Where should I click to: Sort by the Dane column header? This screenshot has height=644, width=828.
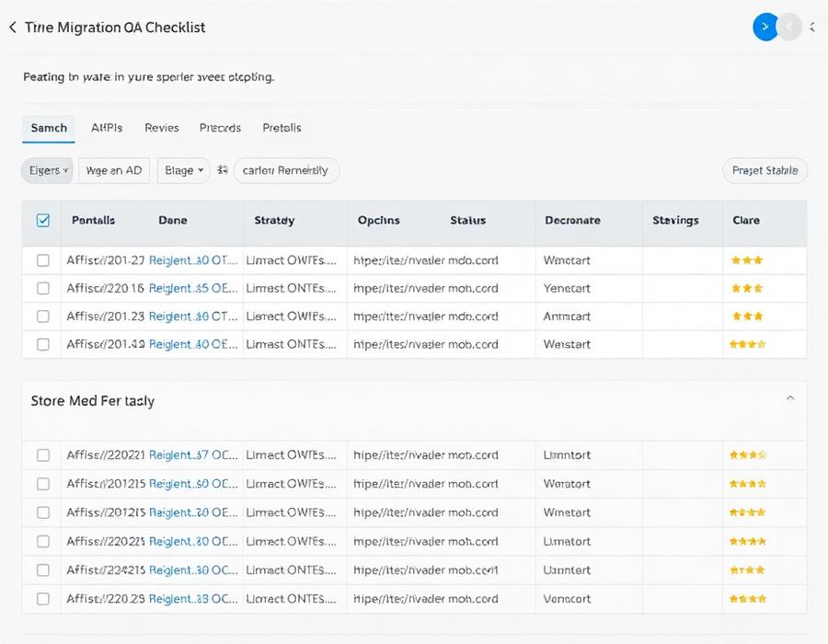pos(173,220)
